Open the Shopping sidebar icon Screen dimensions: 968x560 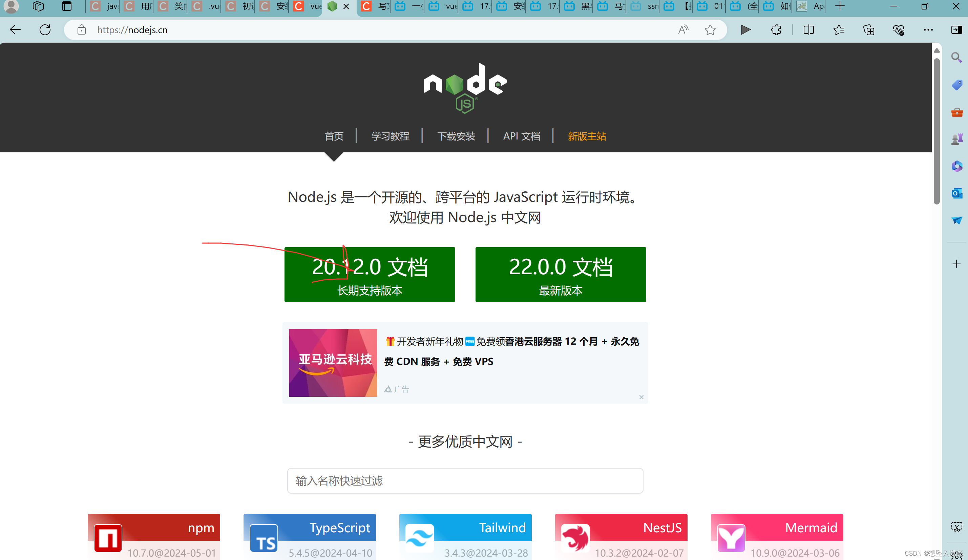[956, 85]
